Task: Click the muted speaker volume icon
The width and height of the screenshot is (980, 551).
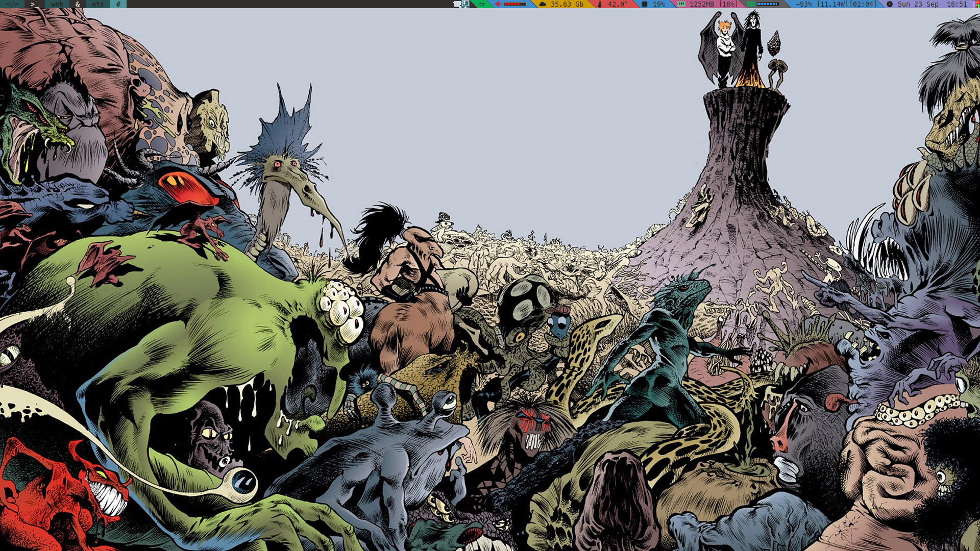Action: (498, 4)
